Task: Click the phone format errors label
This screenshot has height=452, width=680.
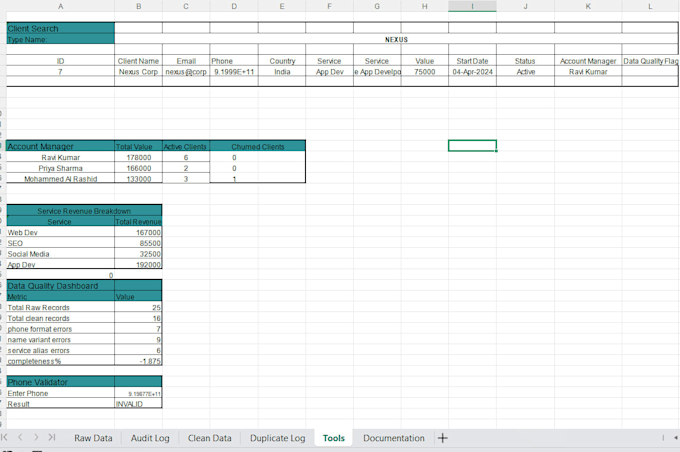Action: tap(60, 329)
